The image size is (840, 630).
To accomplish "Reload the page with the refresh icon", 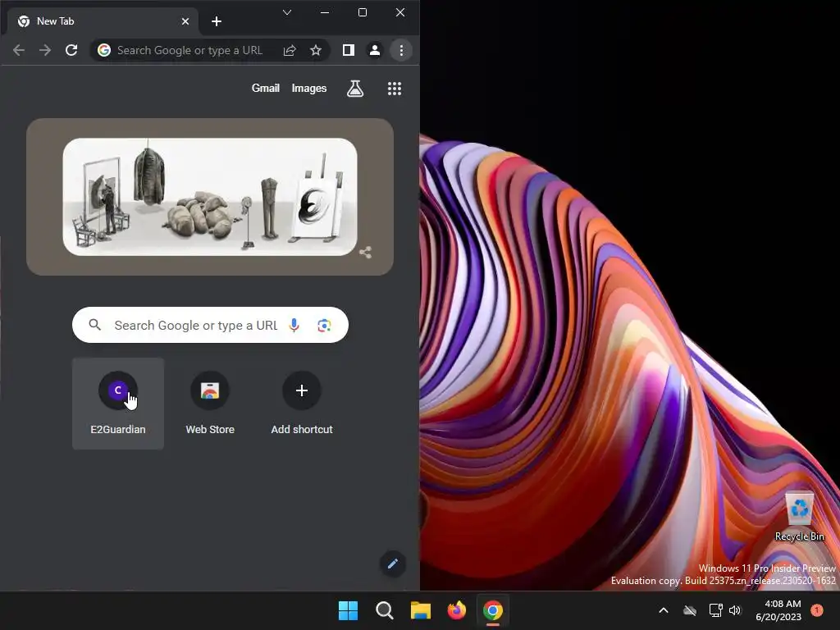I will coord(71,50).
